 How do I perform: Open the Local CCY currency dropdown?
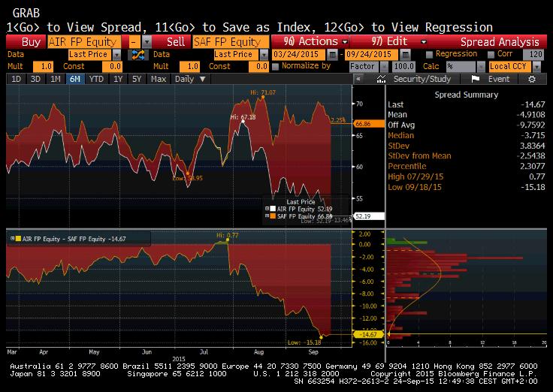click(536, 66)
